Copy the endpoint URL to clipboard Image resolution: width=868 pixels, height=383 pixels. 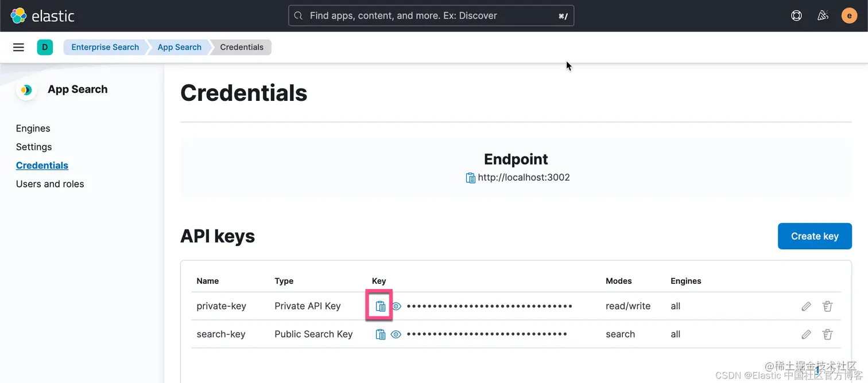pos(470,178)
